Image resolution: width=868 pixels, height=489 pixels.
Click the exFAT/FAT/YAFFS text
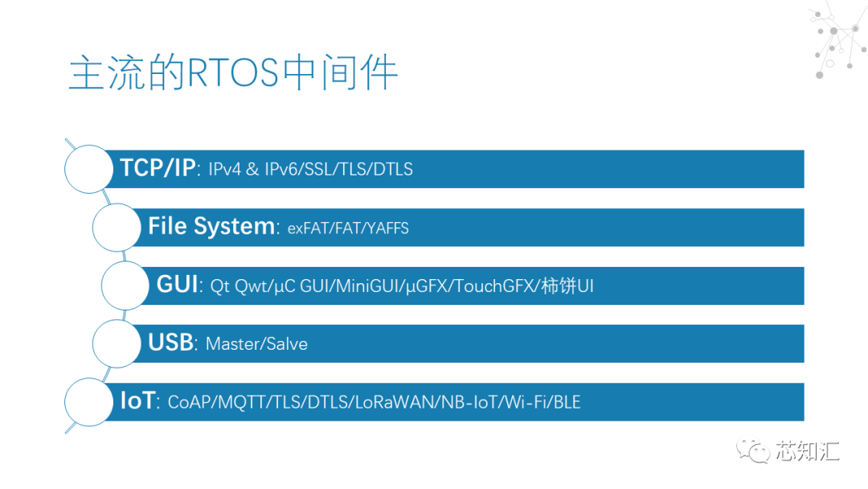(348, 228)
